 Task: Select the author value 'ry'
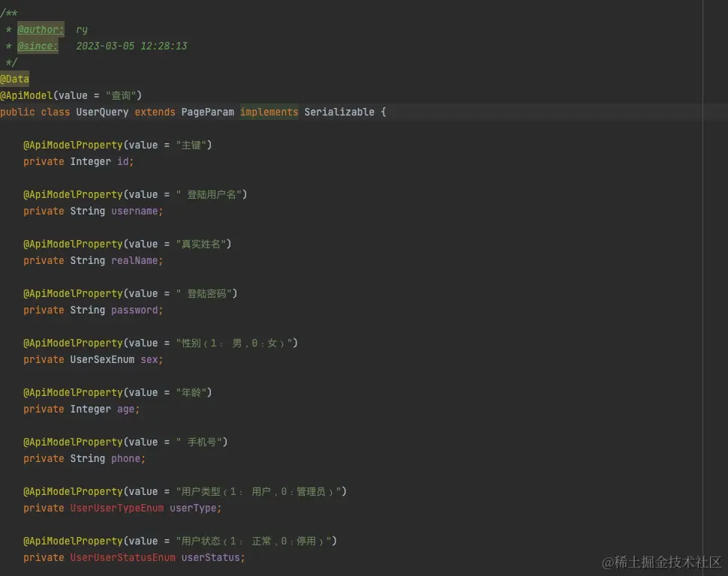click(82, 30)
